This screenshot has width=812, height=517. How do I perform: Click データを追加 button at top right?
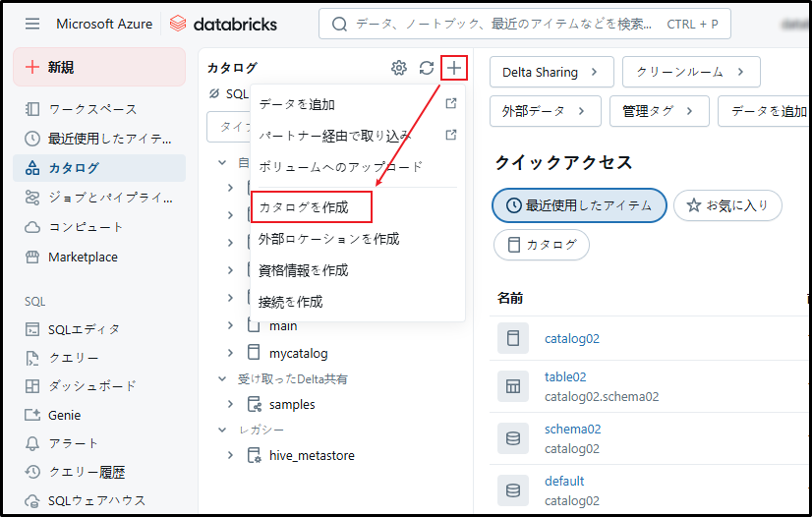point(765,111)
